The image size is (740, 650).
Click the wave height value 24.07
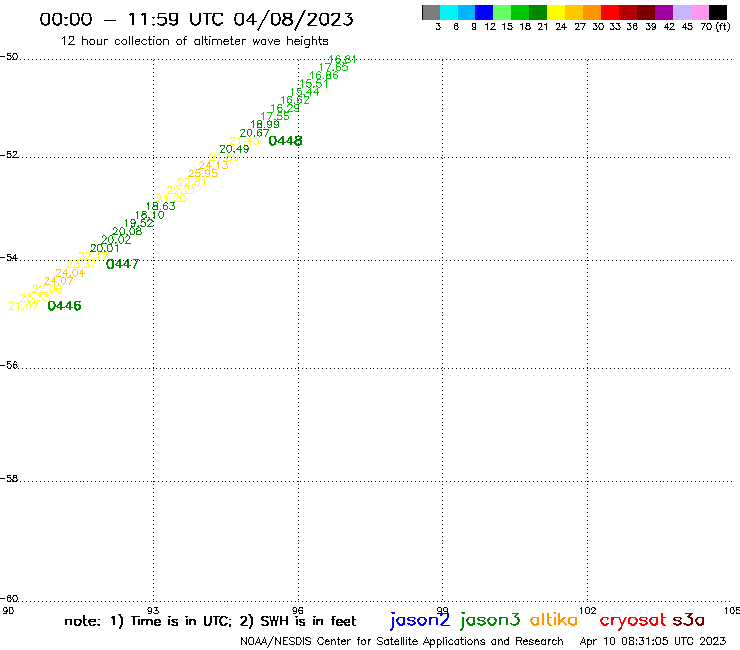(x=59, y=281)
